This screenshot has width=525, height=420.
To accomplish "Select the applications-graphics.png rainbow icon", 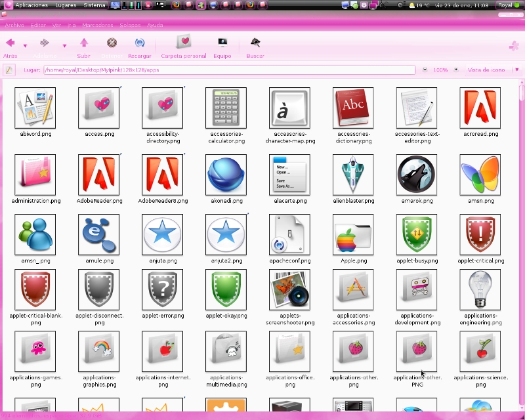I will point(99,351).
